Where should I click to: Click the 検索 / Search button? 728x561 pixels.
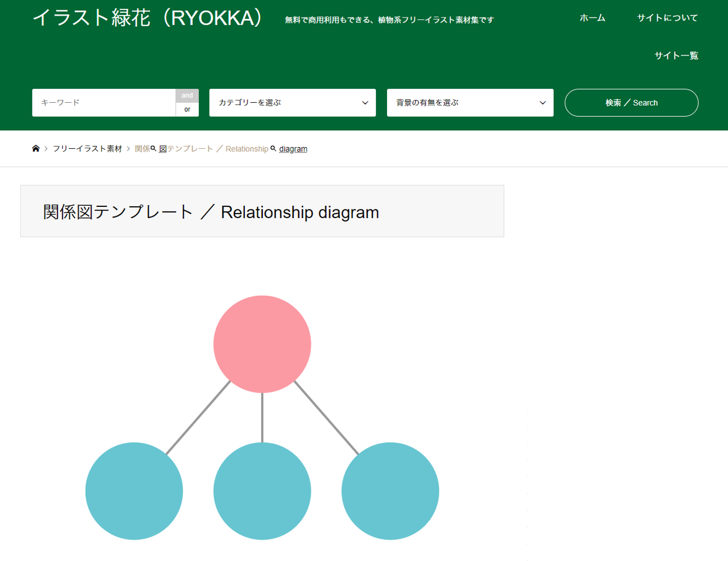pos(631,103)
